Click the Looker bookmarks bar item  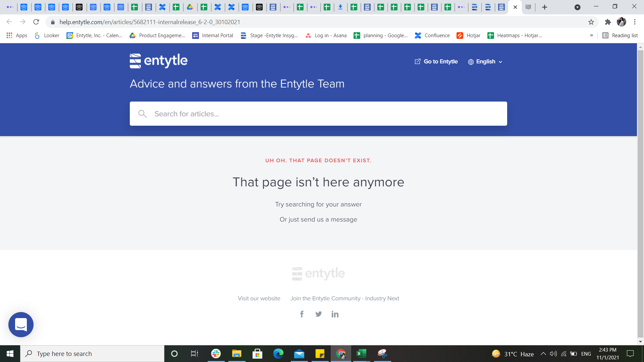tap(46, 35)
